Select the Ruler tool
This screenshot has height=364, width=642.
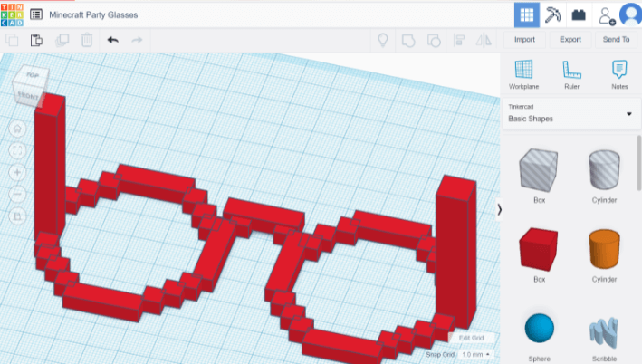pyautogui.click(x=571, y=72)
